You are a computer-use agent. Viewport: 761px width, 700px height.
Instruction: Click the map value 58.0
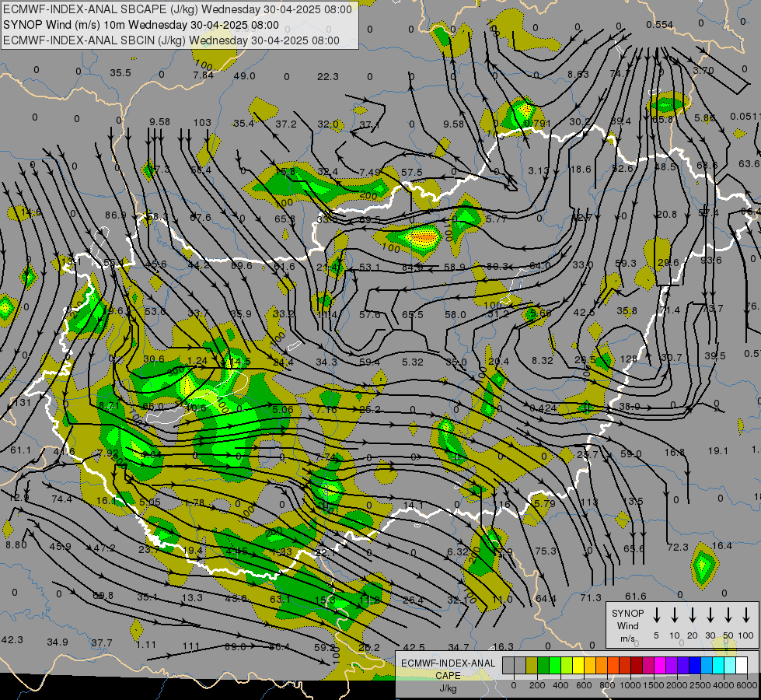click(456, 315)
